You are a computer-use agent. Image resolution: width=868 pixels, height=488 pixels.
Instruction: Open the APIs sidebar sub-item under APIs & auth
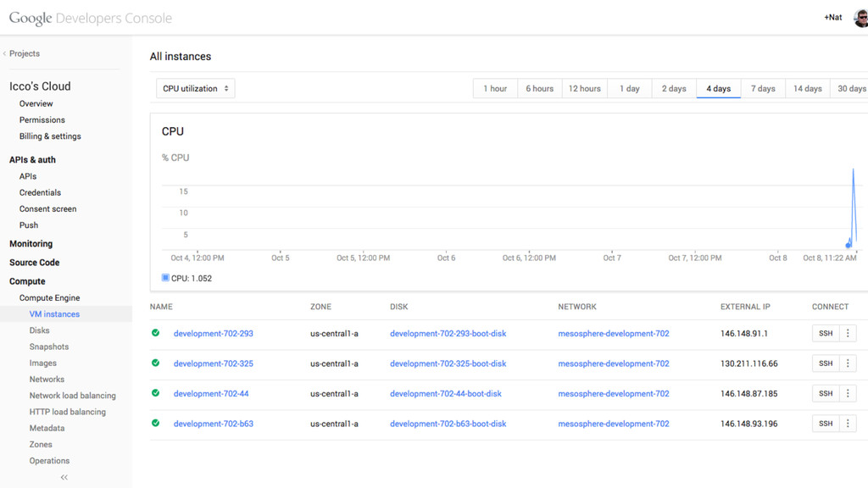click(x=28, y=176)
